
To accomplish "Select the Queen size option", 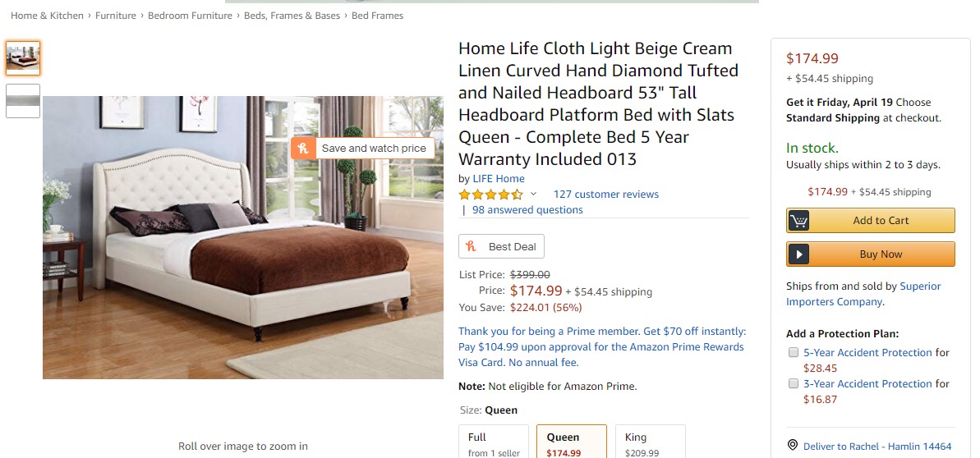I will [571, 442].
